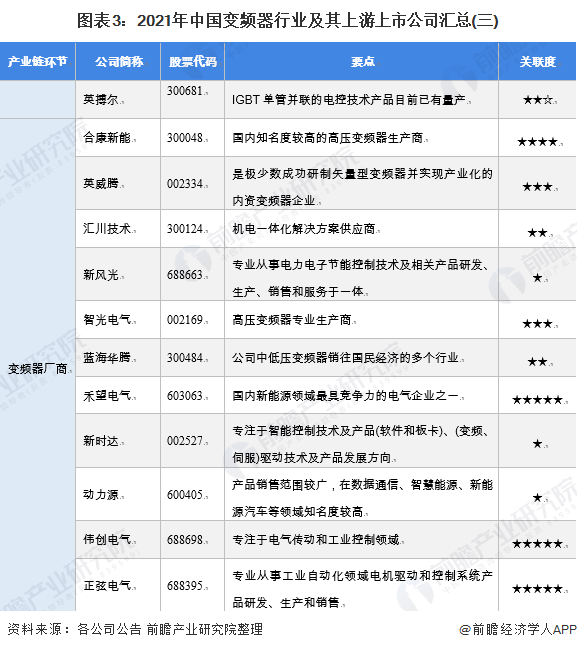Image resolution: width=577 pixels, height=650 pixels.
Task: Click the five-star rating for 伟创电气
Action: 538,543
